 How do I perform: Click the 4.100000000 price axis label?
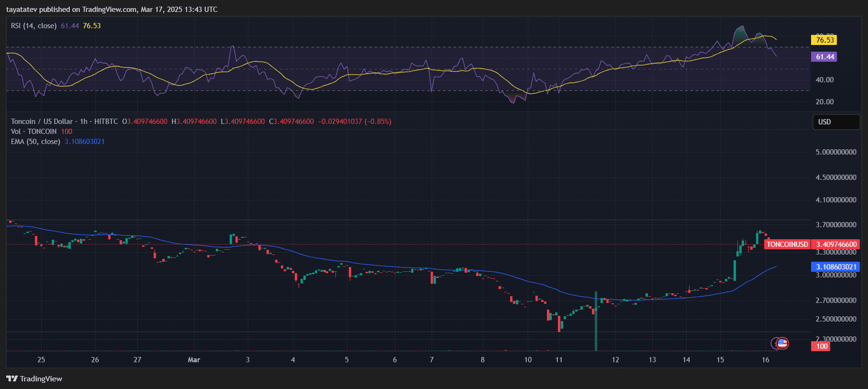(836, 200)
